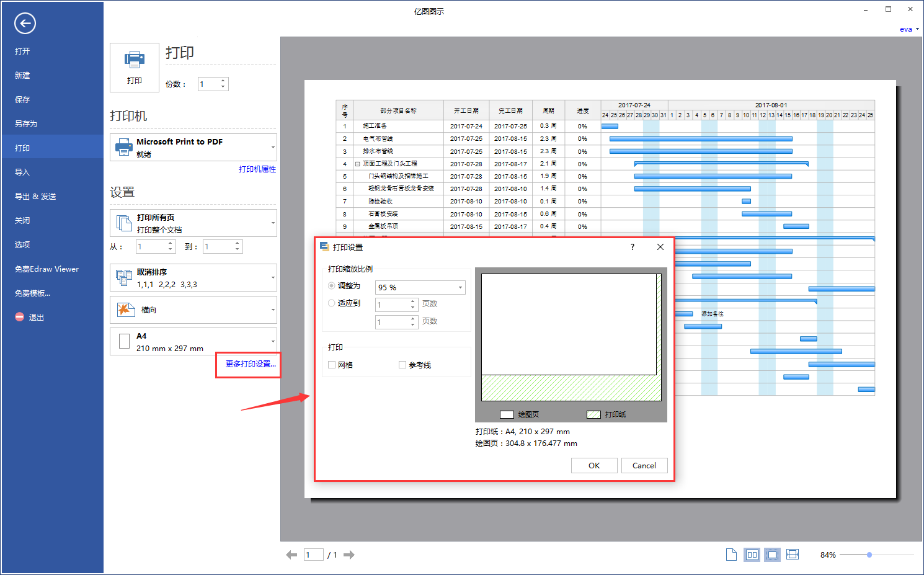The width and height of the screenshot is (924, 575).
Task: Click the To page spinner arrows
Action: click(237, 247)
